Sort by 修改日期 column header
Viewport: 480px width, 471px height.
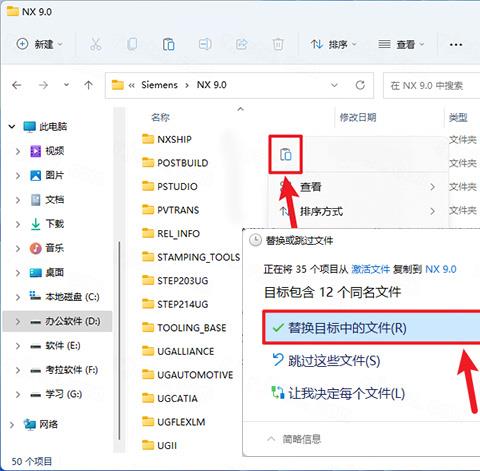[x=358, y=117]
